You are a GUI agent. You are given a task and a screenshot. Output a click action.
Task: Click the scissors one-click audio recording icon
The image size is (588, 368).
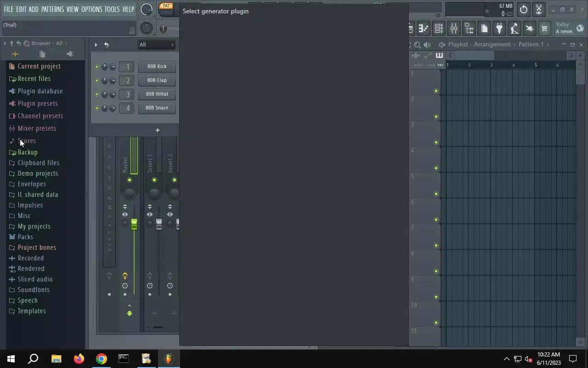click(x=539, y=9)
